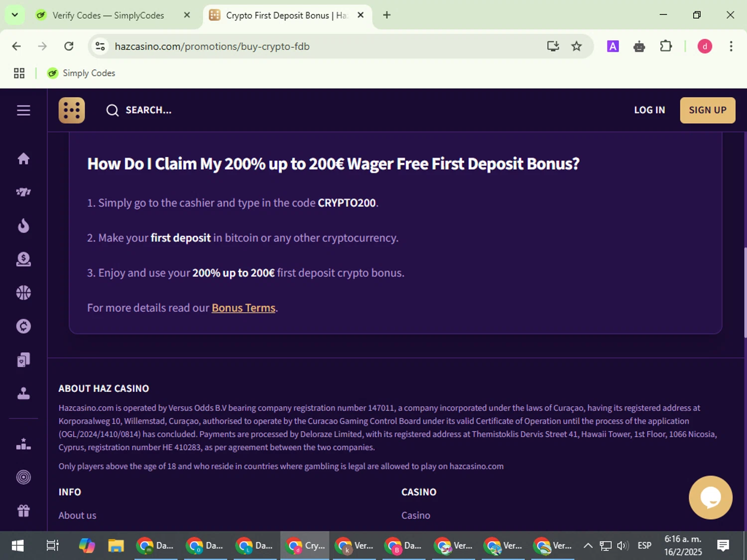Bookmark this page with the star icon
747x560 pixels.
pos(577,46)
